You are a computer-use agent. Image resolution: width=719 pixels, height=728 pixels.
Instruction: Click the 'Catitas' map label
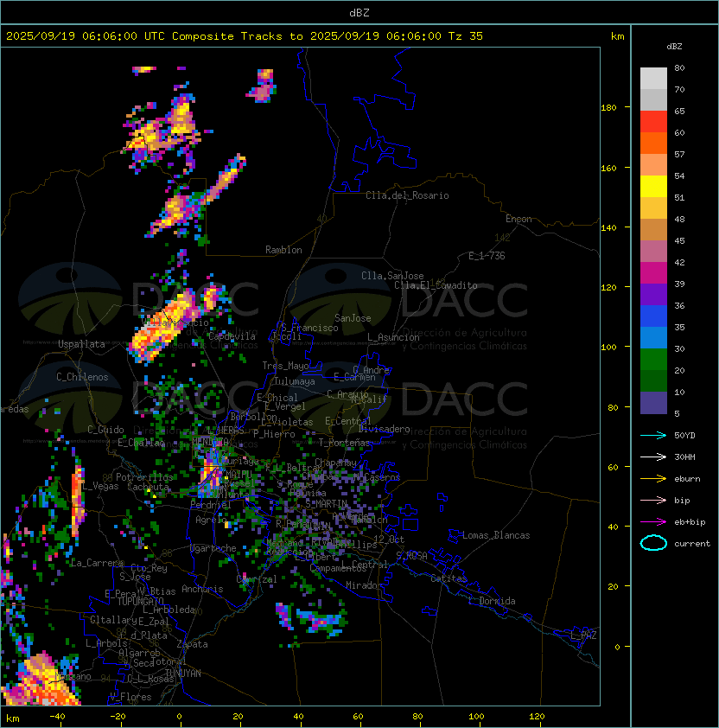click(449, 579)
